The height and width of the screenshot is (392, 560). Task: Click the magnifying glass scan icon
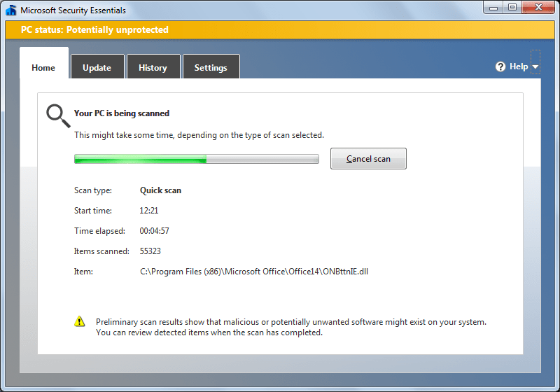pyautogui.click(x=58, y=115)
